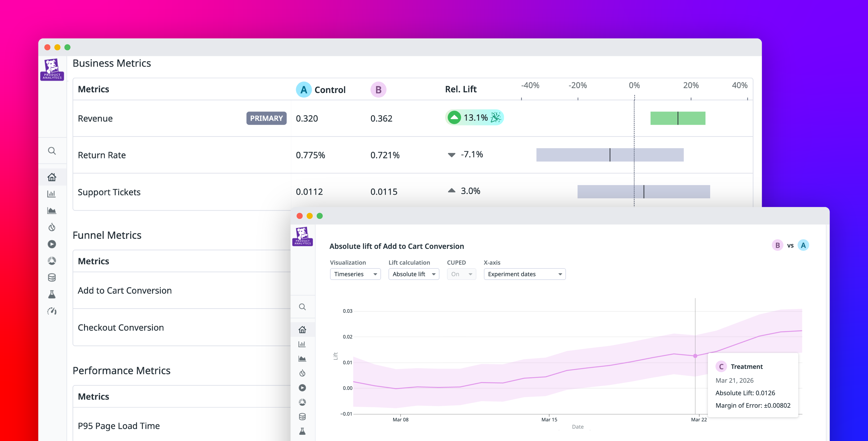Viewport: 868px width, 441px height.
Task: Open session replay via the play icon
Action: pos(52,244)
